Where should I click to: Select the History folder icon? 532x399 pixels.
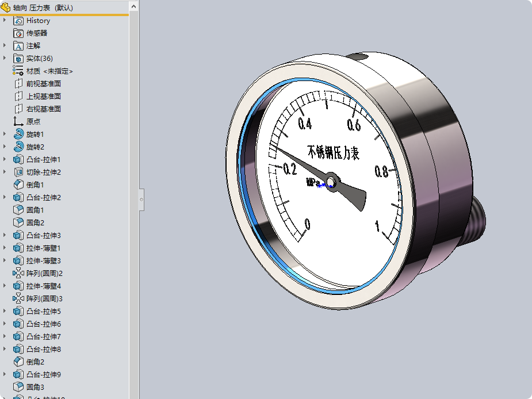(18, 21)
